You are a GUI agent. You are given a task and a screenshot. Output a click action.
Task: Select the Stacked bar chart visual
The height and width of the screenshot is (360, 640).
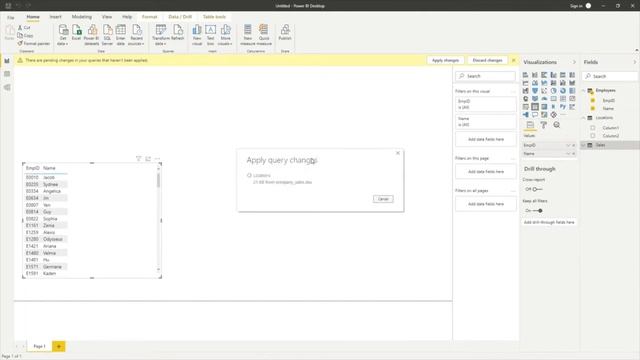pos(526,75)
